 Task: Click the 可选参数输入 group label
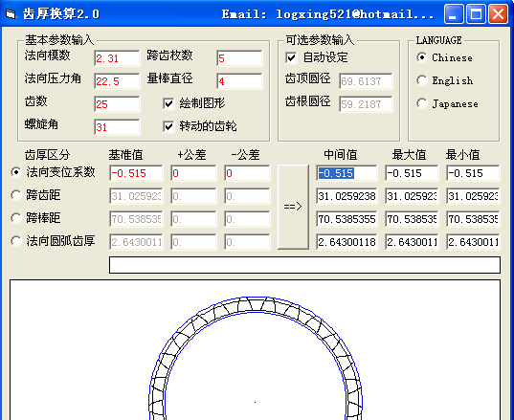pos(320,40)
